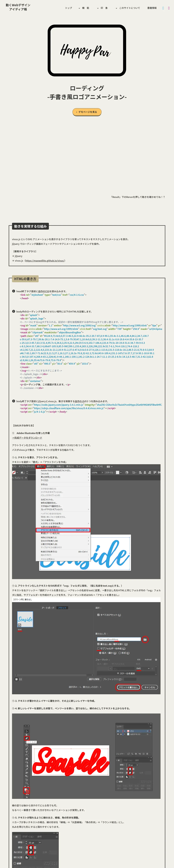This screenshot has height=868, width=174.
Task: Switch to thumbnail grid view icon
Action: point(16,679)
